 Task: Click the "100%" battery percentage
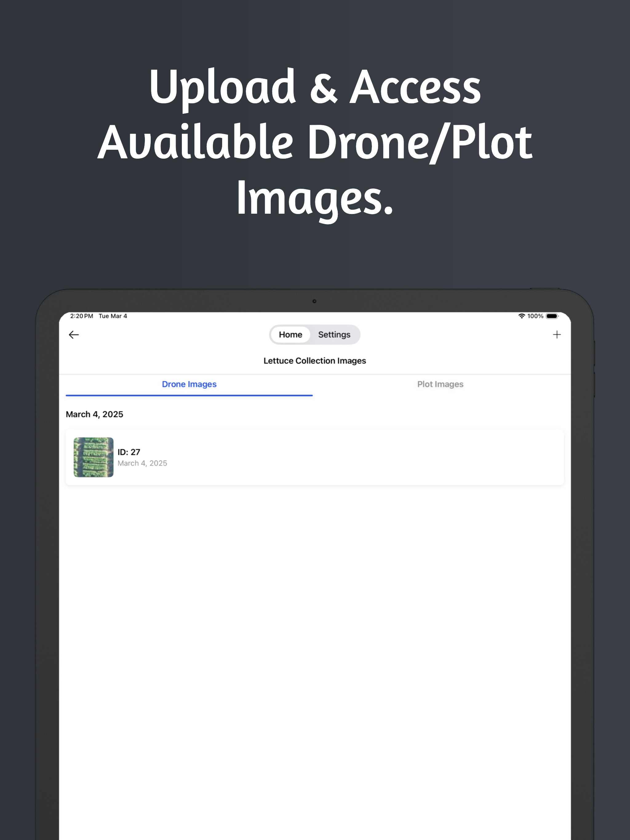(535, 316)
